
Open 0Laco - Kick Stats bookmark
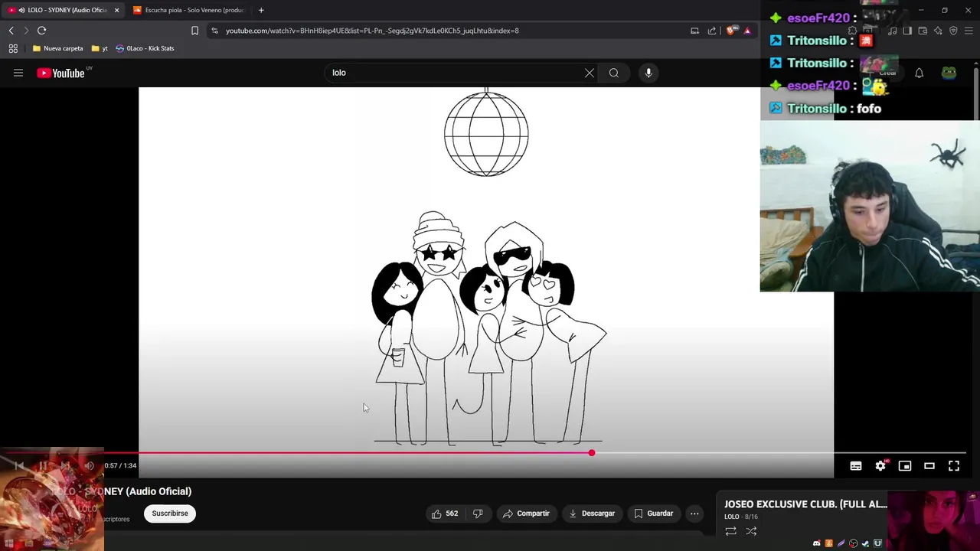pyautogui.click(x=145, y=48)
